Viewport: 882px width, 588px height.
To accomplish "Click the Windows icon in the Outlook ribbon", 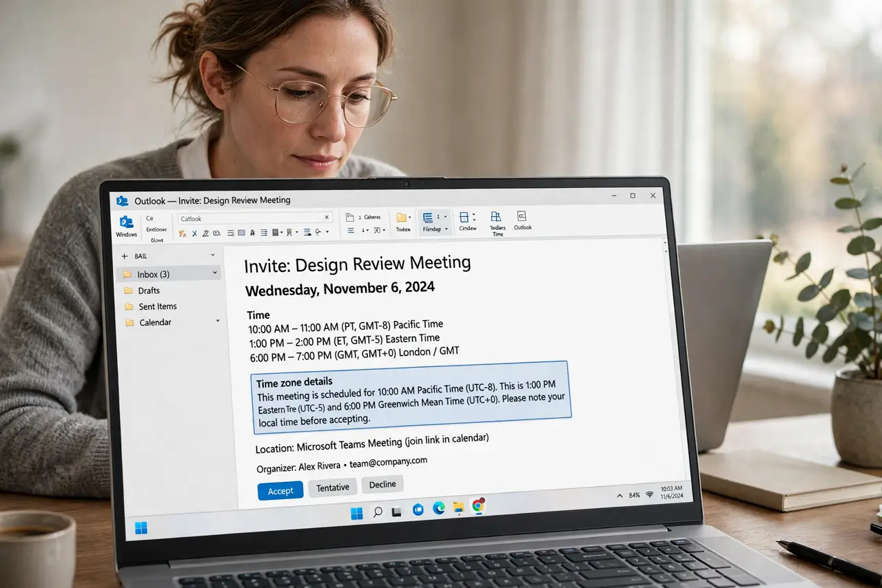I will click(x=126, y=222).
